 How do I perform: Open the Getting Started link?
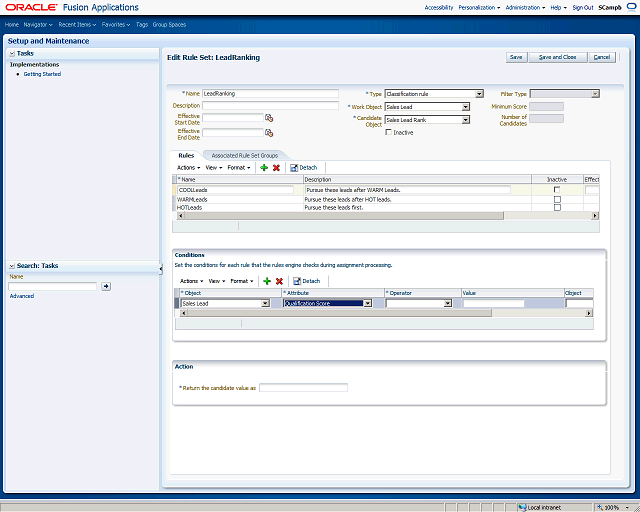pyautogui.click(x=42, y=74)
